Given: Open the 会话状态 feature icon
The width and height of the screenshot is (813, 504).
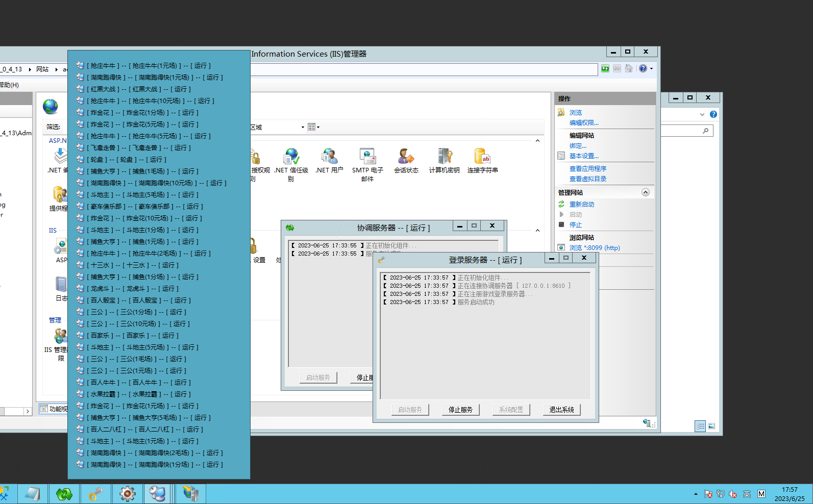Looking at the screenshot, I should click(x=406, y=157).
